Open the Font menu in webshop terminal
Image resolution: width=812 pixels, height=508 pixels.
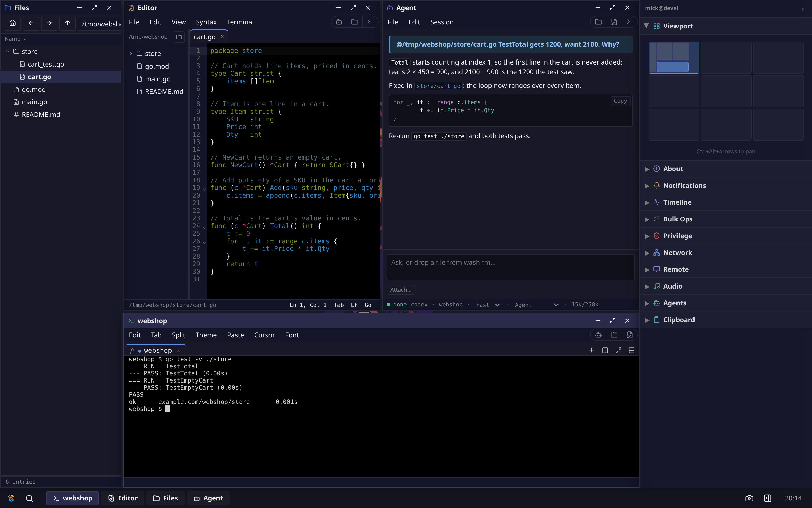pos(292,335)
